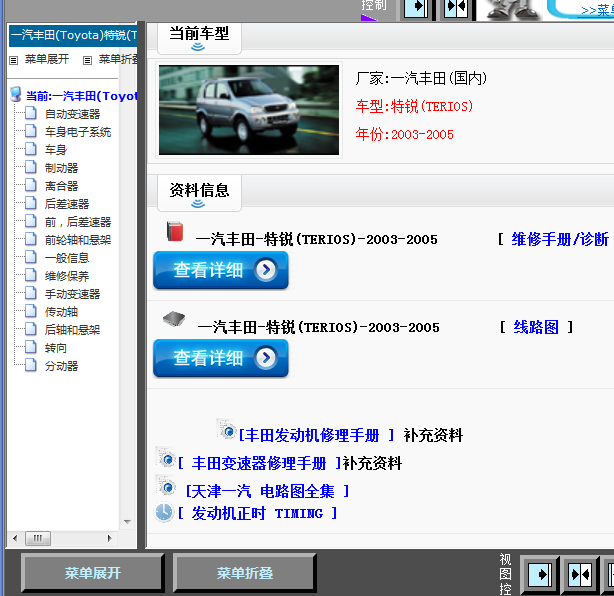This screenshot has width=614, height=596.
Task: Click the disc icon beside 丰田发动机修理手册
Action: (227, 429)
